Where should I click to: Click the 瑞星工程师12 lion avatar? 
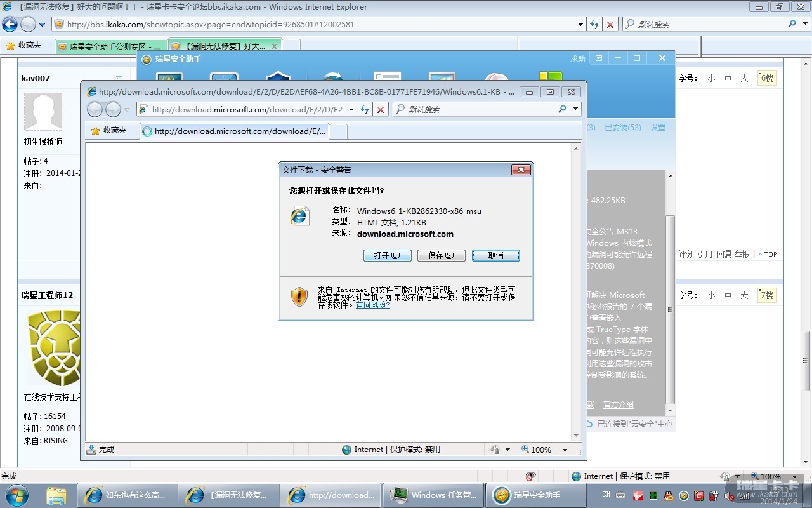coord(55,347)
